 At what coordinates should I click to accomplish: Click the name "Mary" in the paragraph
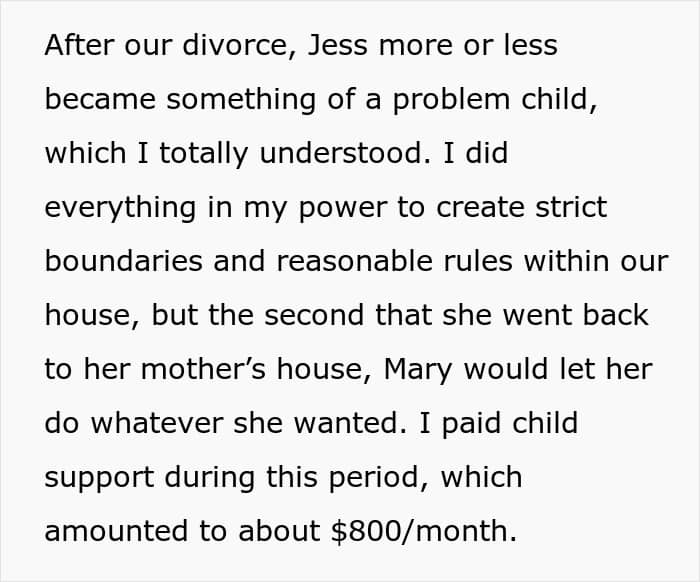coord(417,370)
